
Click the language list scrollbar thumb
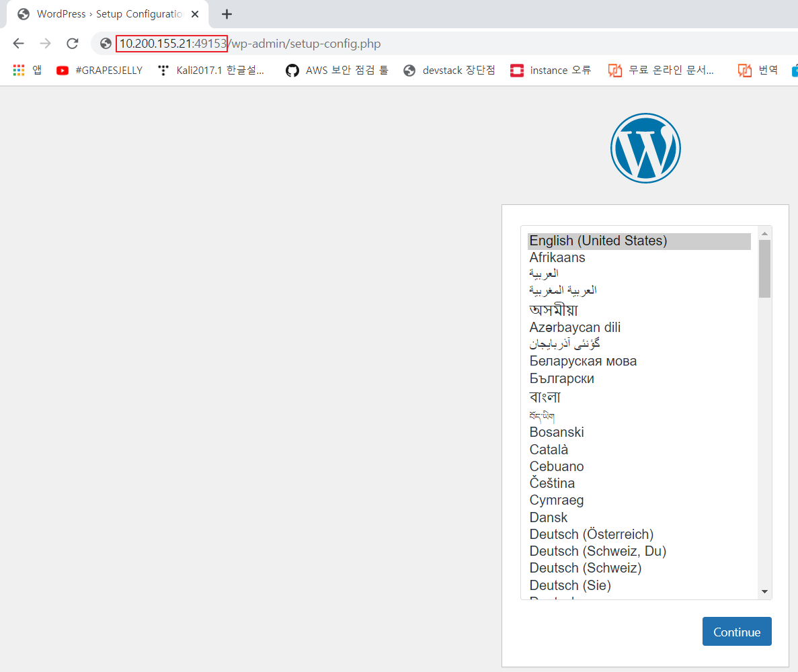pyautogui.click(x=764, y=269)
